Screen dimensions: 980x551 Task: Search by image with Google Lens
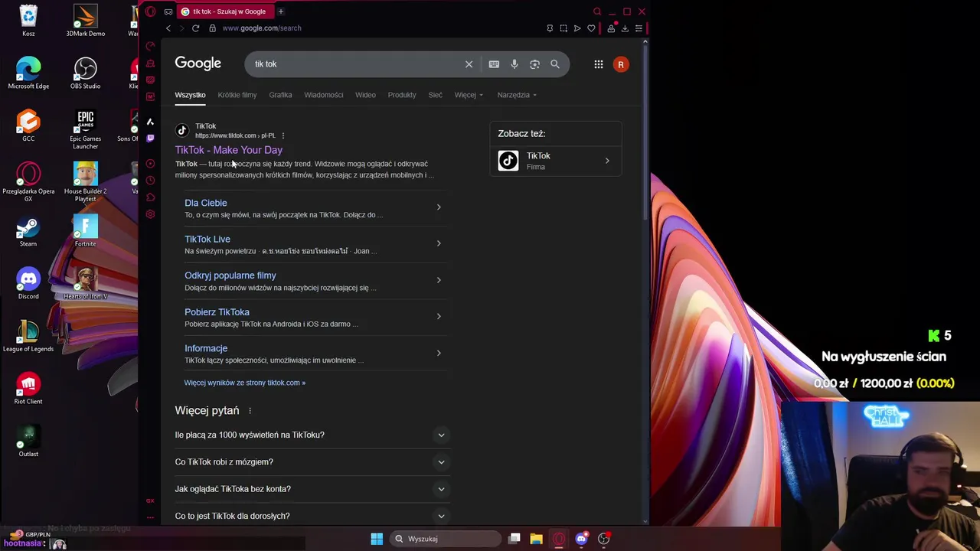pyautogui.click(x=534, y=64)
